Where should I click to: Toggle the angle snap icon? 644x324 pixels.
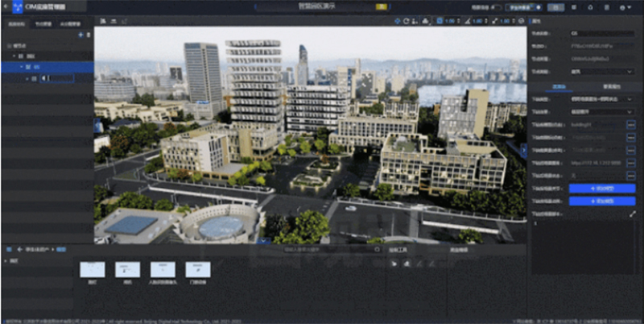[468, 21]
